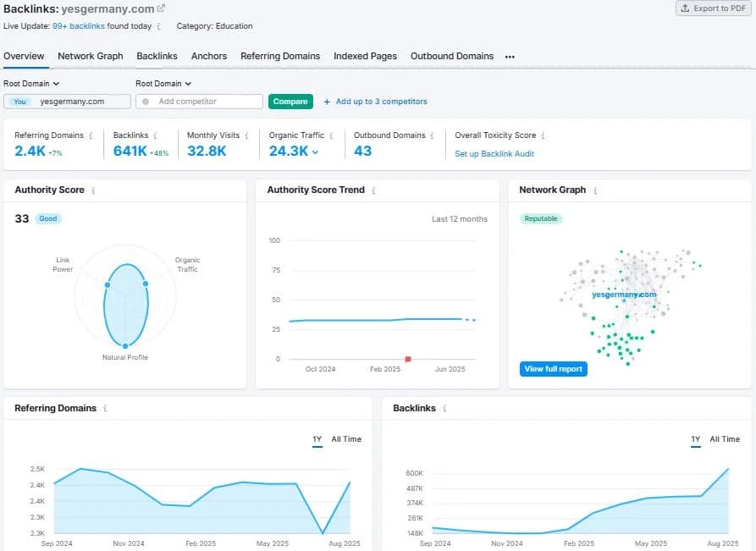The image size is (756, 551).
Task: Select All Time in Referring Domains chart
Action: point(346,439)
